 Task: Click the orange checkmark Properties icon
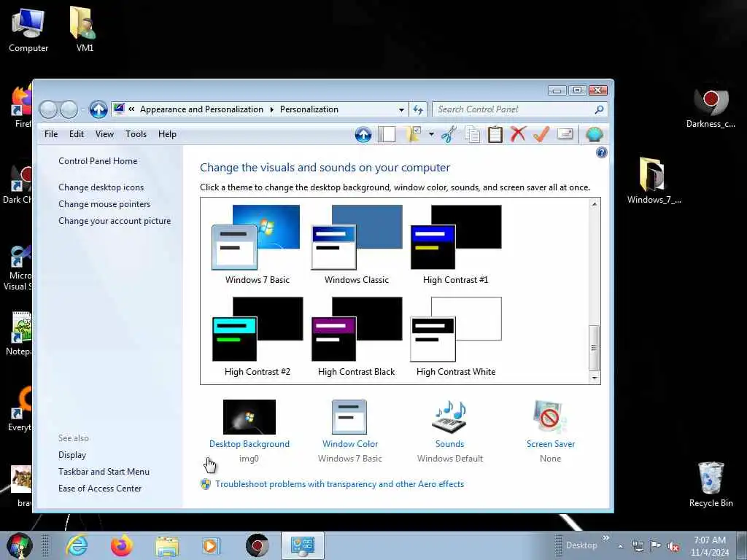point(541,134)
